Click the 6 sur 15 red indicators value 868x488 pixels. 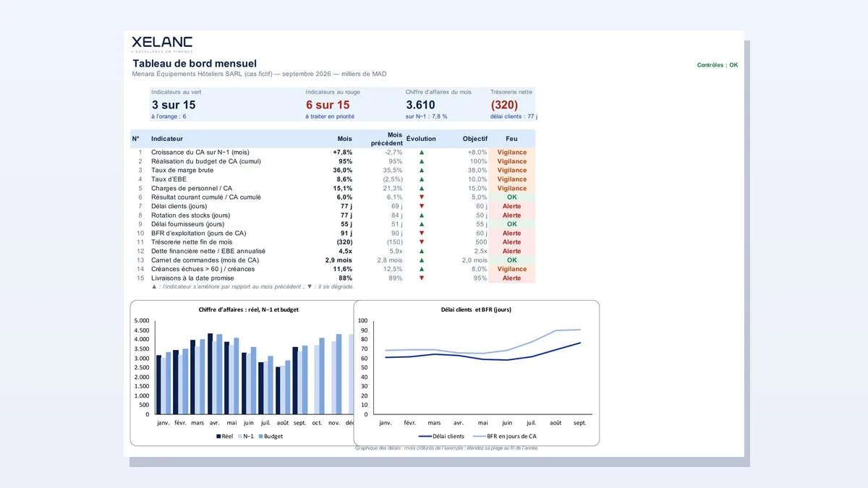(328, 105)
